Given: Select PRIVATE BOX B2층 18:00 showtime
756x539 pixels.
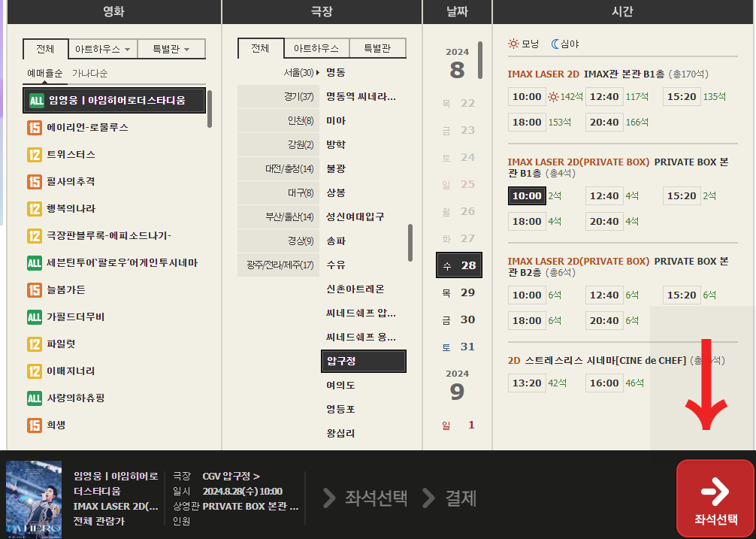Looking at the screenshot, I should [527, 320].
